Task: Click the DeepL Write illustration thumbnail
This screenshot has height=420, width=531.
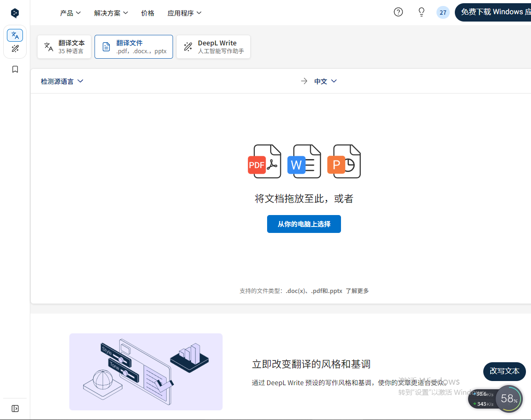Action: pos(146,371)
